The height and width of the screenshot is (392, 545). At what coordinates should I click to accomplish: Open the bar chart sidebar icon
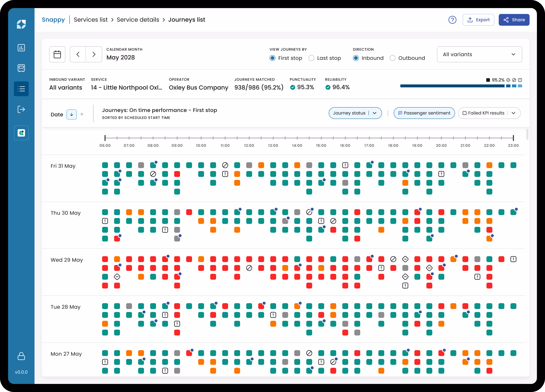point(21,48)
